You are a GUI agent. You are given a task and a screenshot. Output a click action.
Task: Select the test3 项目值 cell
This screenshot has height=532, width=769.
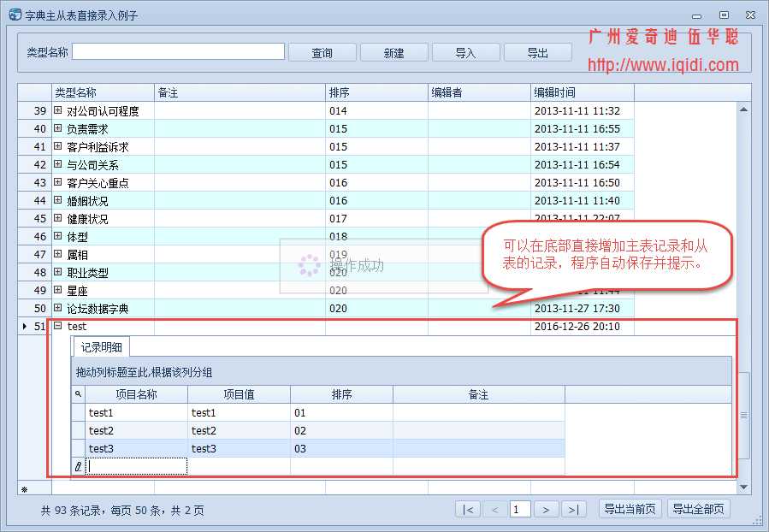click(x=239, y=449)
